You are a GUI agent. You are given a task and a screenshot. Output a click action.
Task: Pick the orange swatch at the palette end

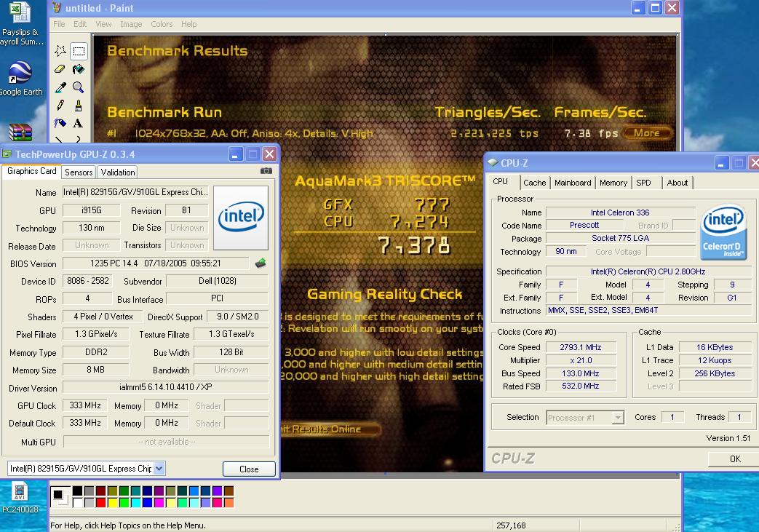click(229, 502)
